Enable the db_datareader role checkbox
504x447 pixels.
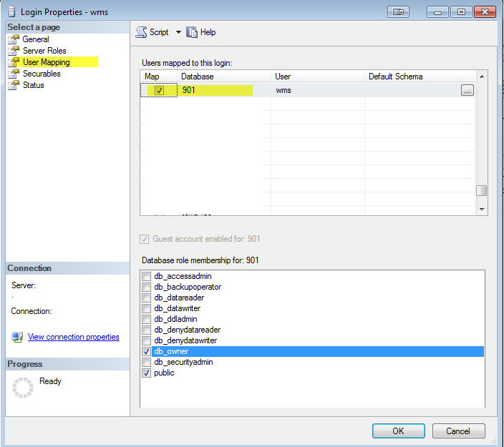[147, 298]
